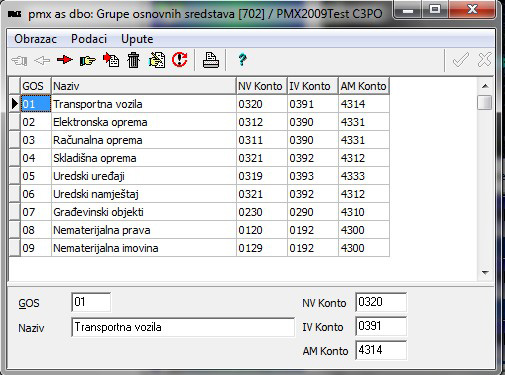Image resolution: width=505 pixels, height=375 pixels.
Task: Click the blue question mark help icon
Action: 242,60
